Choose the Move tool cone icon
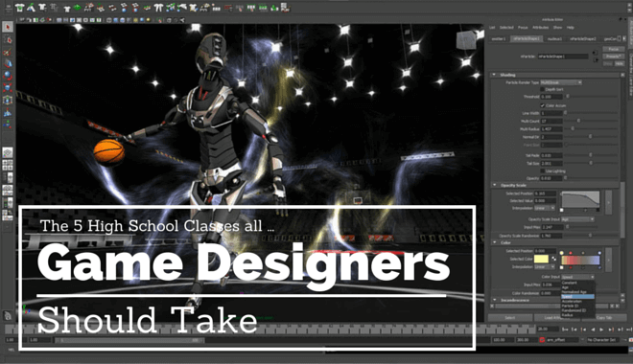 click(x=8, y=63)
